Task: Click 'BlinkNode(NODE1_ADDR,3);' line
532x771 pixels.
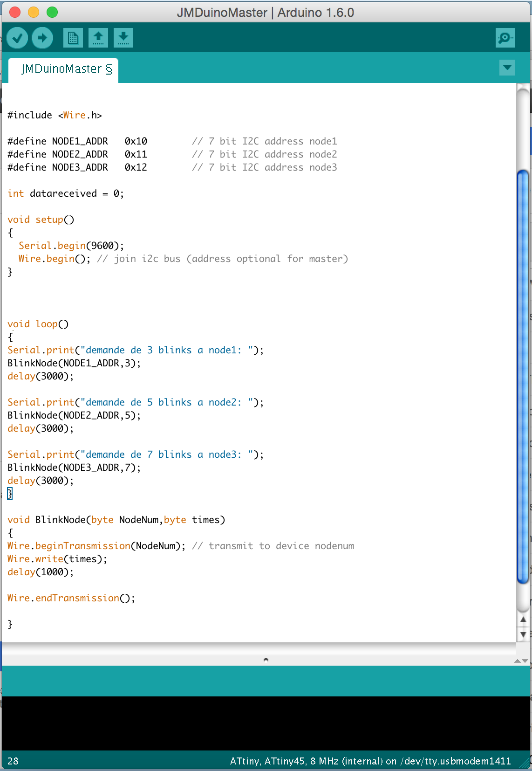Action: [74, 363]
